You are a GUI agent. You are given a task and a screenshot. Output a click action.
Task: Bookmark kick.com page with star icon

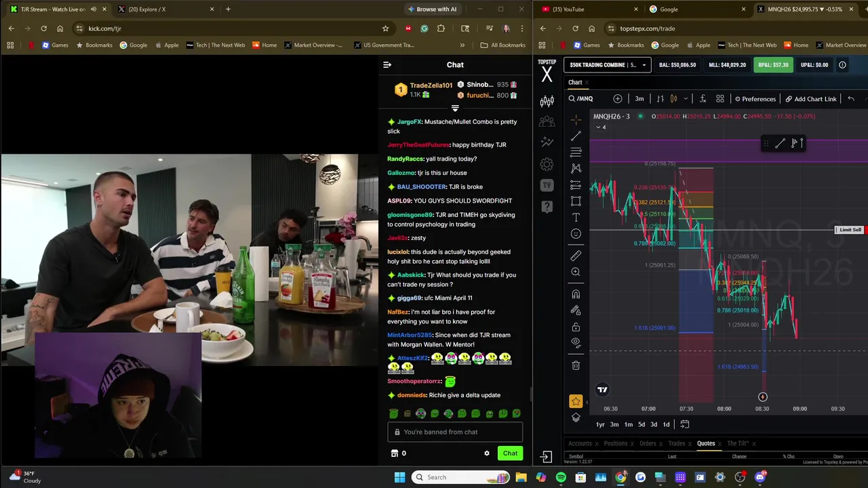pyautogui.click(x=386, y=28)
